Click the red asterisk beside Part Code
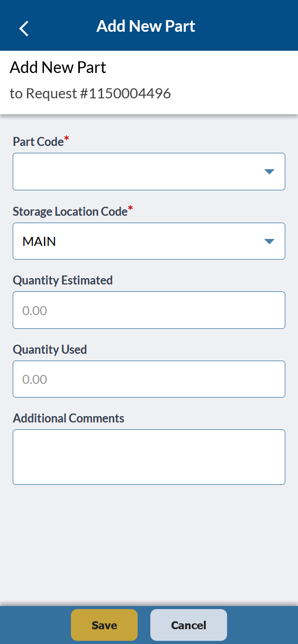This screenshot has width=298, height=644. (67, 139)
